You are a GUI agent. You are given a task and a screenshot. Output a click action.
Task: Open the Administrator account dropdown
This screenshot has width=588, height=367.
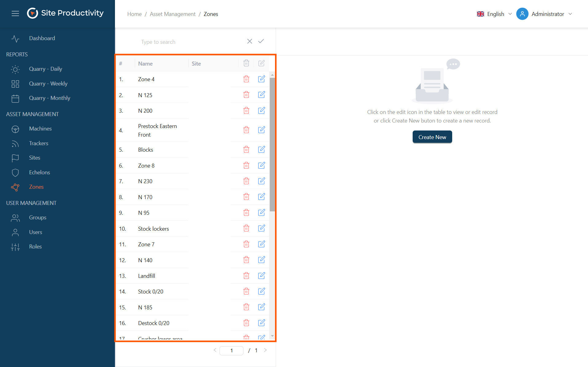544,14
